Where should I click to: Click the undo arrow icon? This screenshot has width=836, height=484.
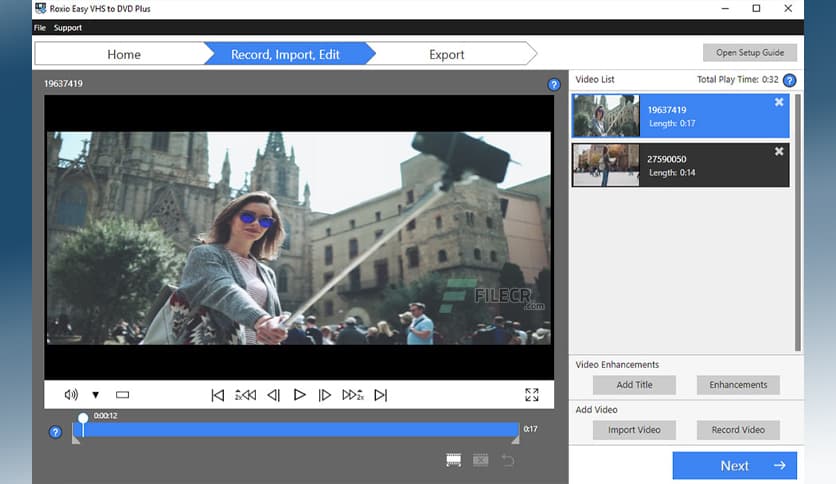pyautogui.click(x=508, y=460)
